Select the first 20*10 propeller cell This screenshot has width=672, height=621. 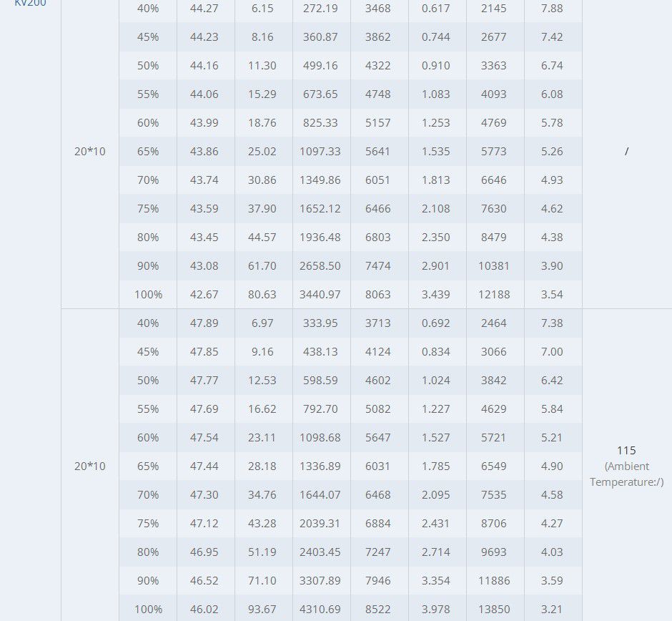89,152
